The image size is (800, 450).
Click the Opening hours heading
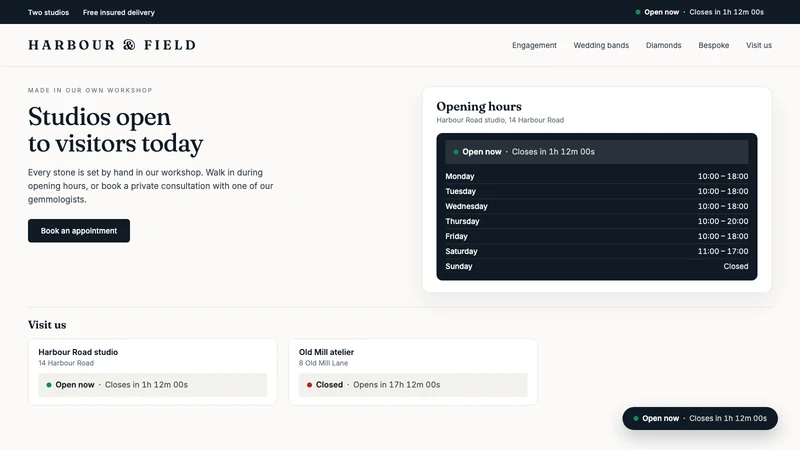[x=479, y=106]
